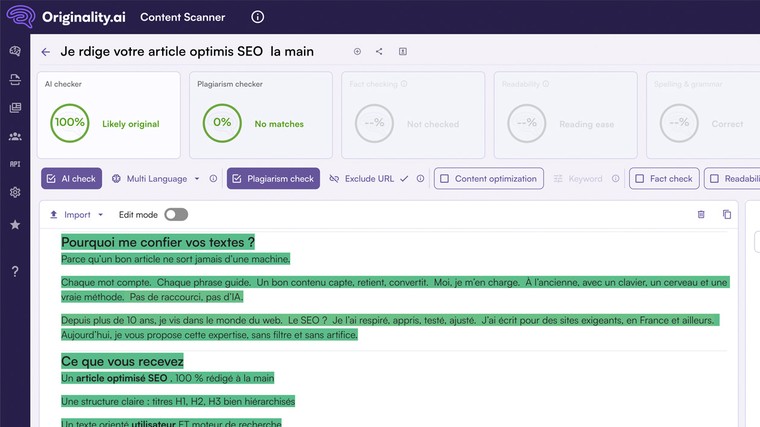The image size is (760, 427).
Task: Expand the Multi Language dropdown arrow
Action: pyautogui.click(x=197, y=178)
